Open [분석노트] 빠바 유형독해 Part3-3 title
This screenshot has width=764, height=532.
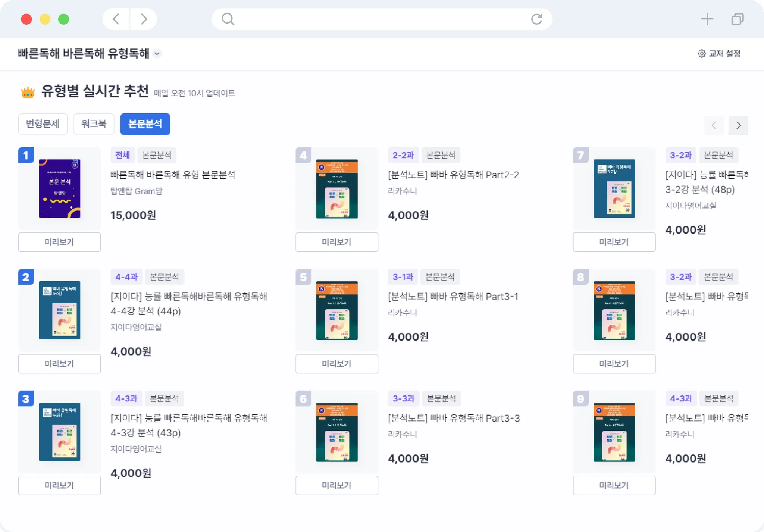[454, 418]
